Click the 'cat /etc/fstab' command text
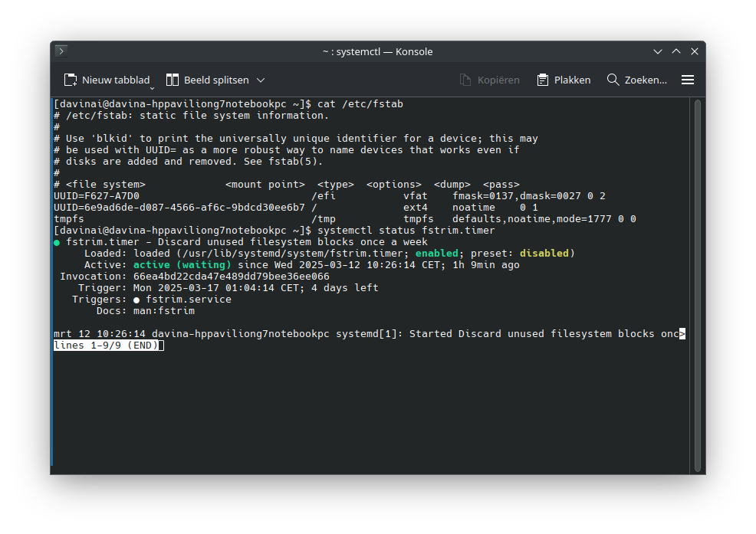The image size is (756, 534). (360, 104)
